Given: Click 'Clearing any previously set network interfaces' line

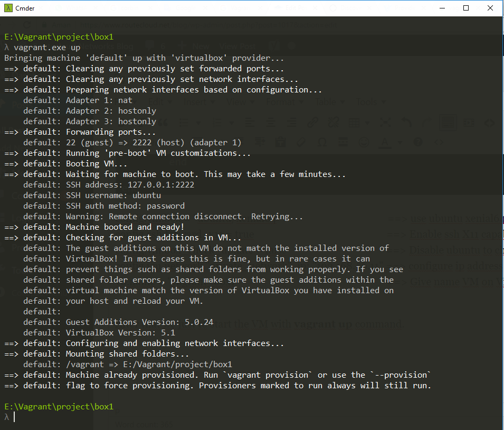Looking at the screenshot, I should (x=151, y=79).
